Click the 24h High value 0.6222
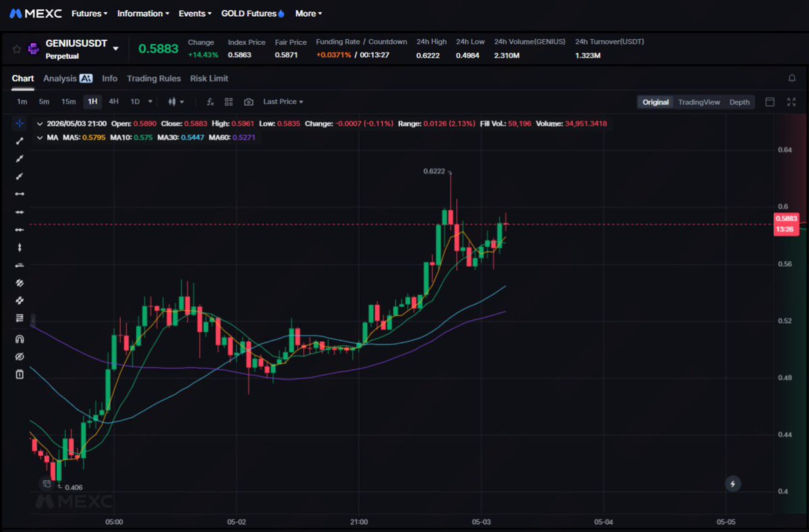 click(428, 55)
